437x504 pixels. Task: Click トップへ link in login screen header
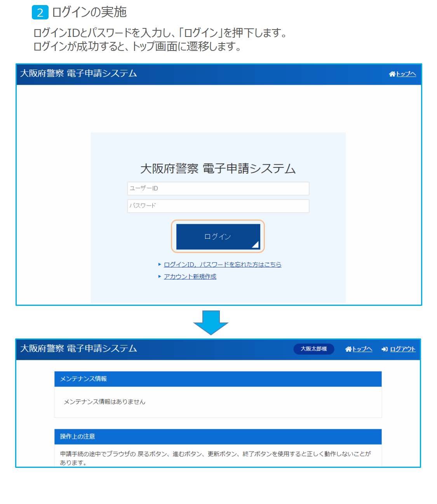click(x=406, y=74)
